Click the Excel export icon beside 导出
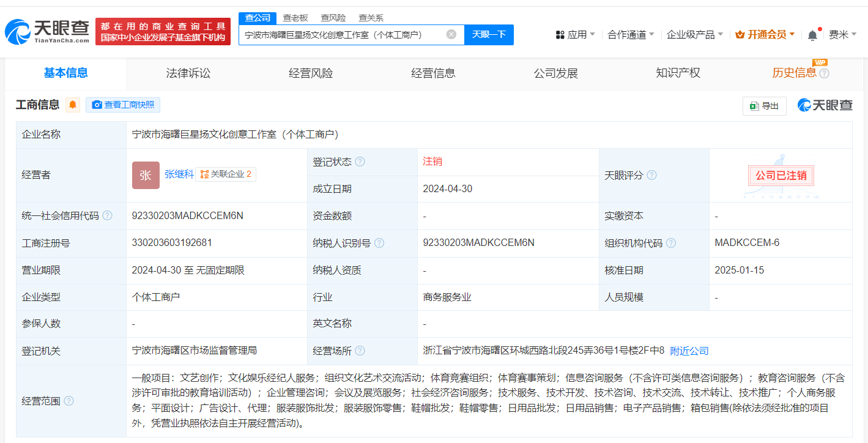Viewport: 868px width, 443px height. [755, 105]
